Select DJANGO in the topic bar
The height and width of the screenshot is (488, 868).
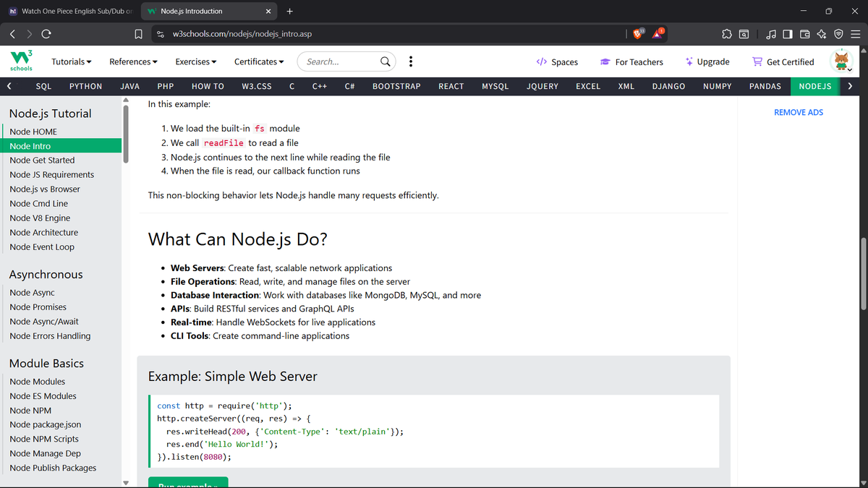tap(668, 86)
